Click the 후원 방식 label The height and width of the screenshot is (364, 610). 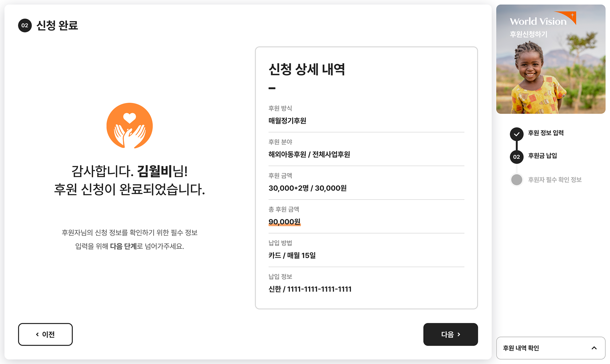pos(280,108)
